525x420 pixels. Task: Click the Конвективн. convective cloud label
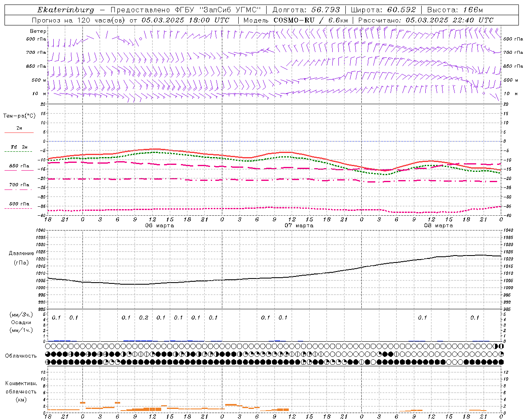21,383
